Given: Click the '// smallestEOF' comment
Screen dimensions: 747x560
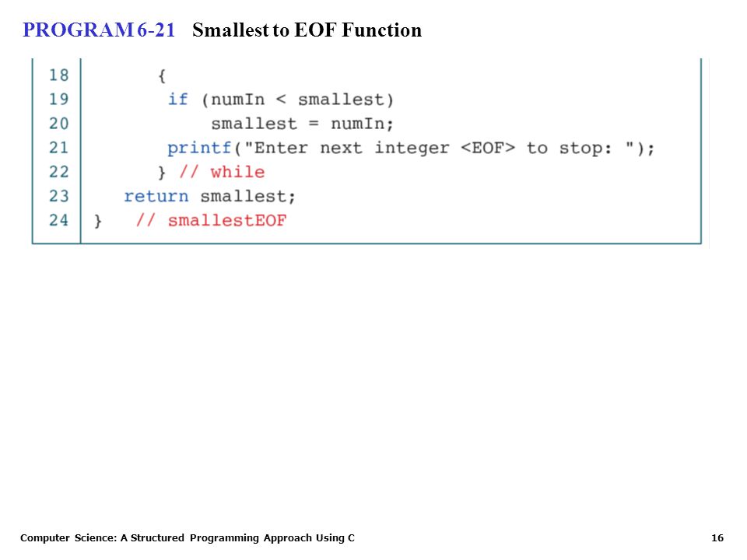Looking at the screenshot, I should 212,220.
